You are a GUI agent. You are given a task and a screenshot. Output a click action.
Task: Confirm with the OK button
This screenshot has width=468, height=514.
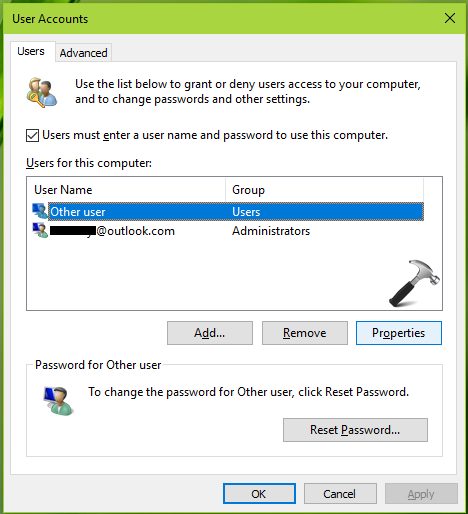click(259, 494)
